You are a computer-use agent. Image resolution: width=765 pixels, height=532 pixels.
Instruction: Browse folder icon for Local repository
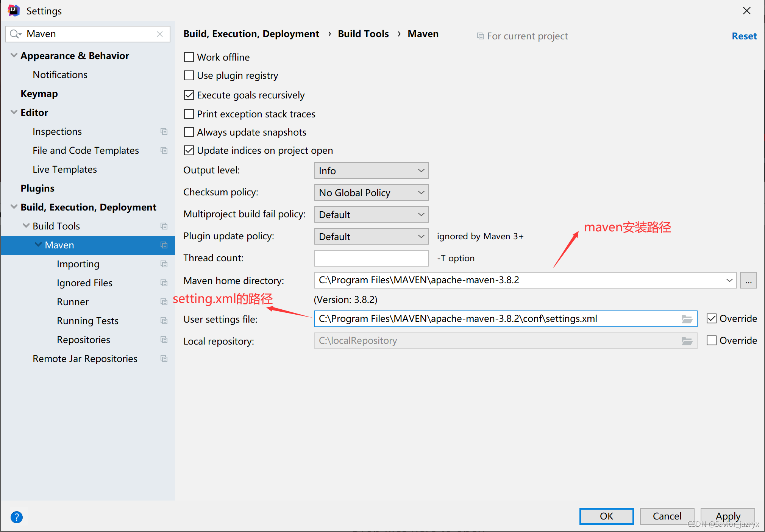click(687, 341)
